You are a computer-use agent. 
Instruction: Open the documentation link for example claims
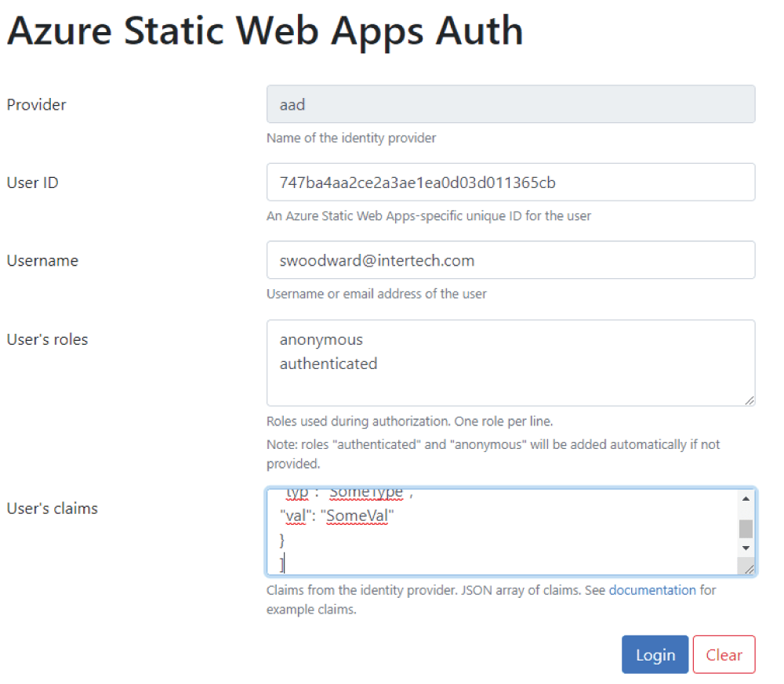pyautogui.click(x=652, y=590)
